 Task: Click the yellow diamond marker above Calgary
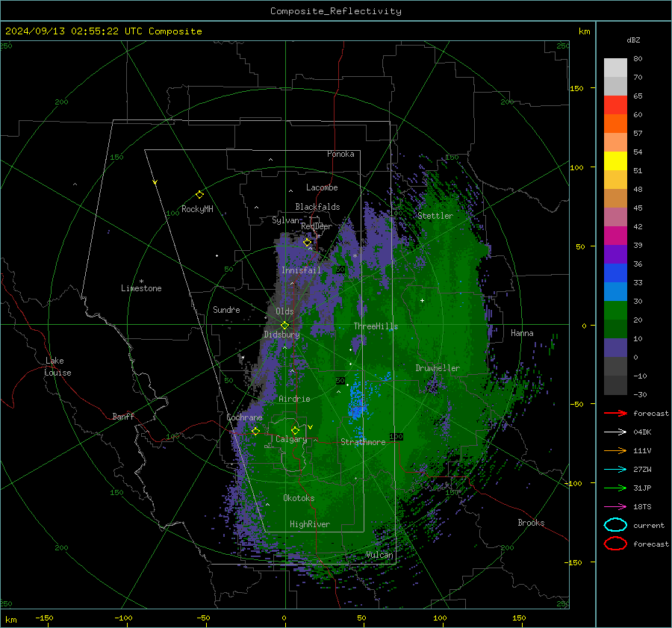point(295,430)
